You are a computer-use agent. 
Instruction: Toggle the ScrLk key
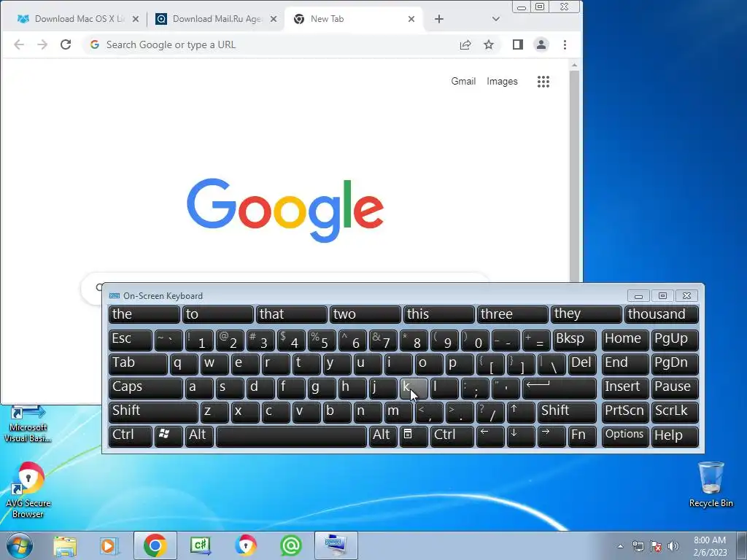tap(674, 411)
